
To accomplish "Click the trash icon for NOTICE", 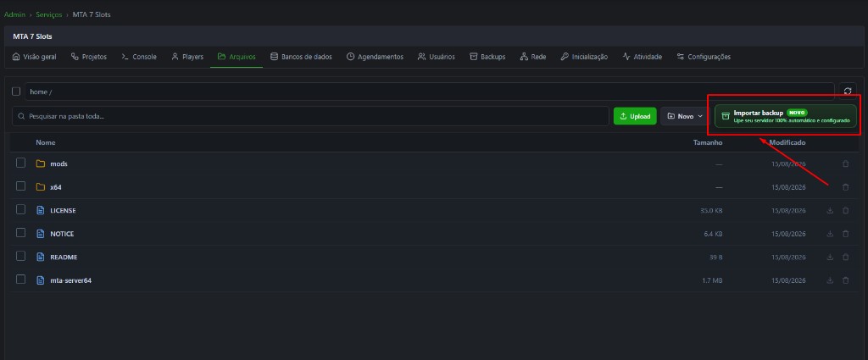I will click(845, 234).
